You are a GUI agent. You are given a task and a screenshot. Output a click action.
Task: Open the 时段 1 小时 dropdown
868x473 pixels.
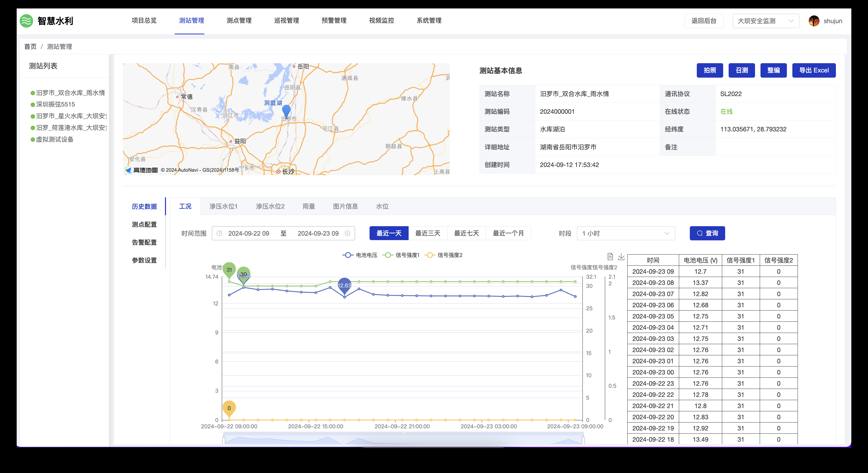(626, 233)
